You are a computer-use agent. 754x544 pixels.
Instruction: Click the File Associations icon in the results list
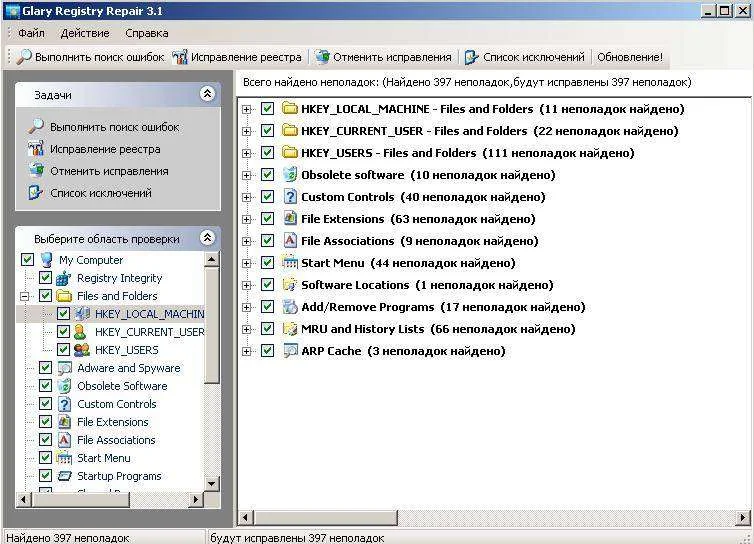click(290, 240)
